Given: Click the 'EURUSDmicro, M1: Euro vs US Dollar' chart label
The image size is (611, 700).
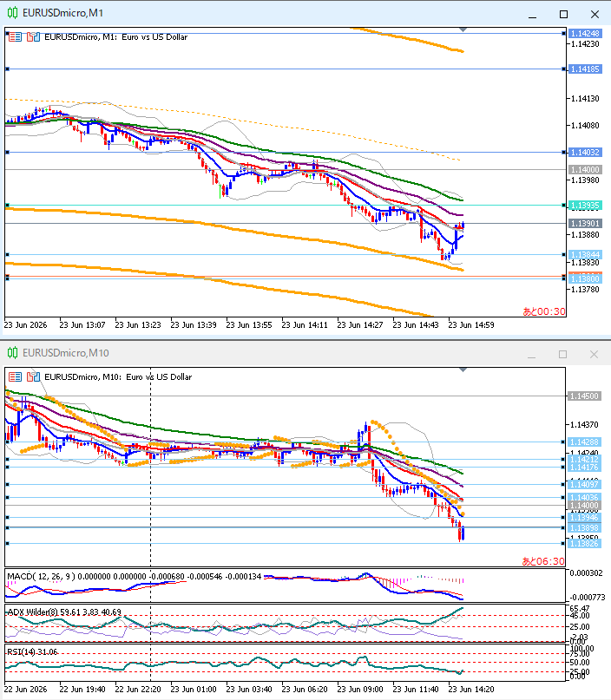Looking at the screenshot, I should pyautogui.click(x=115, y=37).
